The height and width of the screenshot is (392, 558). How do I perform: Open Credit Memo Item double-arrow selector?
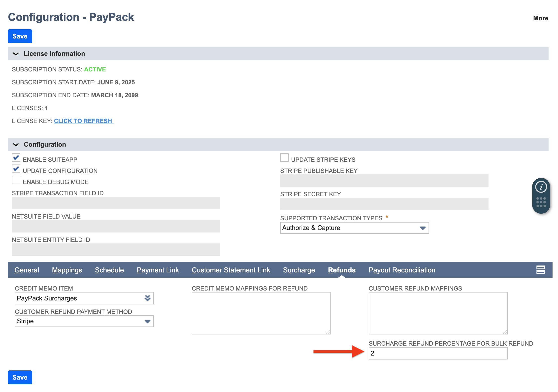pyautogui.click(x=148, y=298)
